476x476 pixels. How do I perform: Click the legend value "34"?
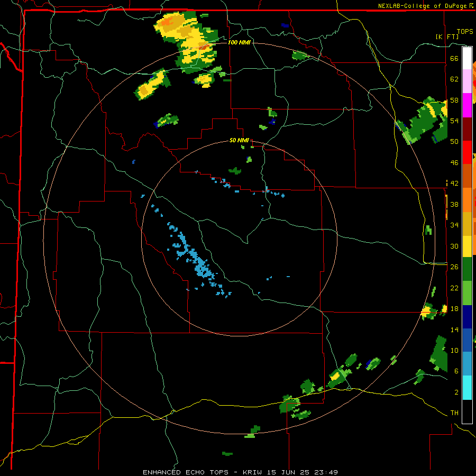point(454,225)
